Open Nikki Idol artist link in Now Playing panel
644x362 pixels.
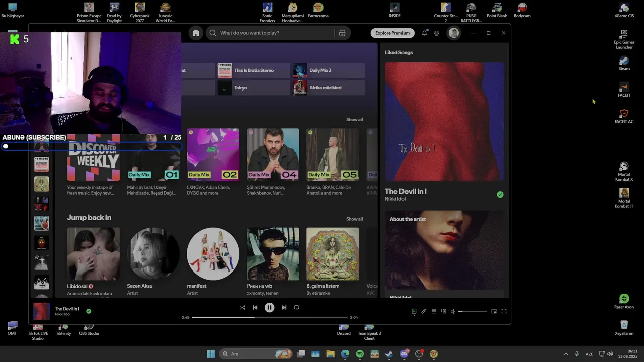395,199
